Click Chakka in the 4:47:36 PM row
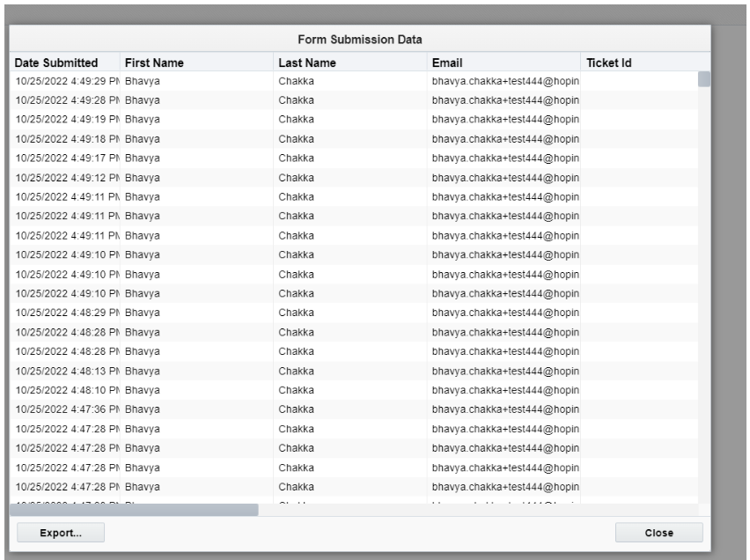 click(296, 409)
